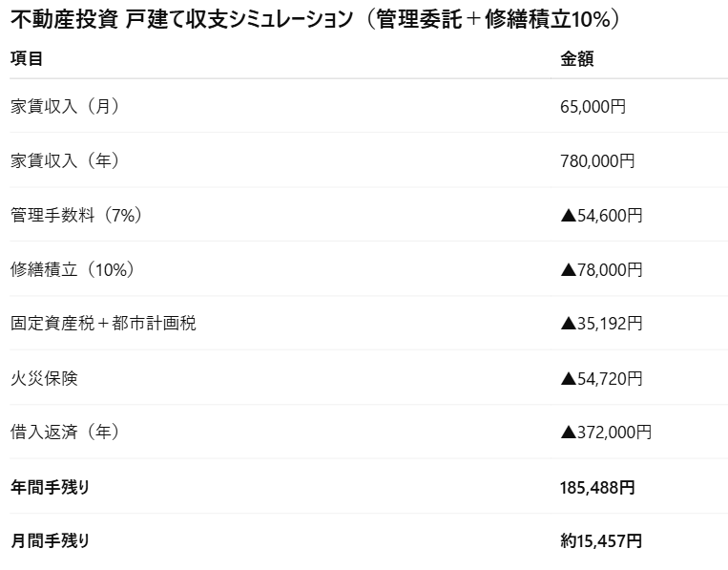This screenshot has width=728, height=570.
Task: Click the ▲372,000円 amount cell
Action: click(x=606, y=433)
